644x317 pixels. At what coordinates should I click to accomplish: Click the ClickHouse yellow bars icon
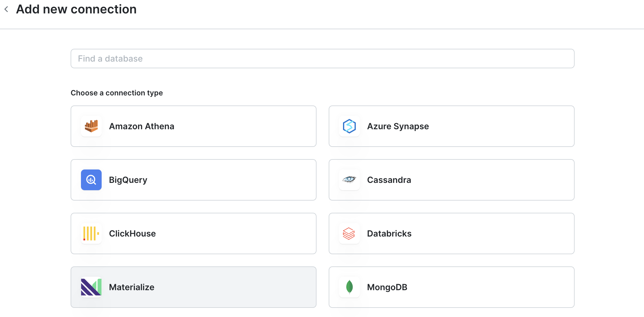tap(91, 233)
